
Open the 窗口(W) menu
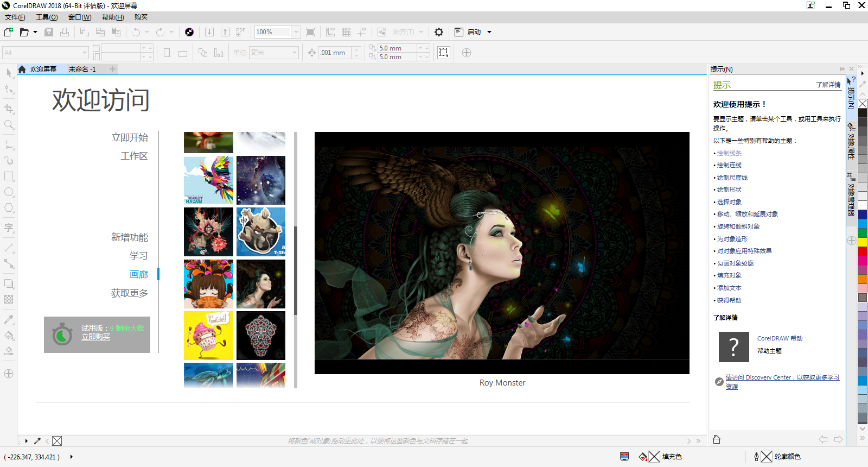pyautogui.click(x=80, y=17)
